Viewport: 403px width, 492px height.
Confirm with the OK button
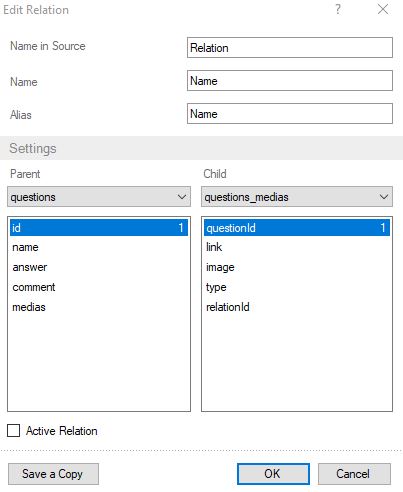(x=273, y=474)
